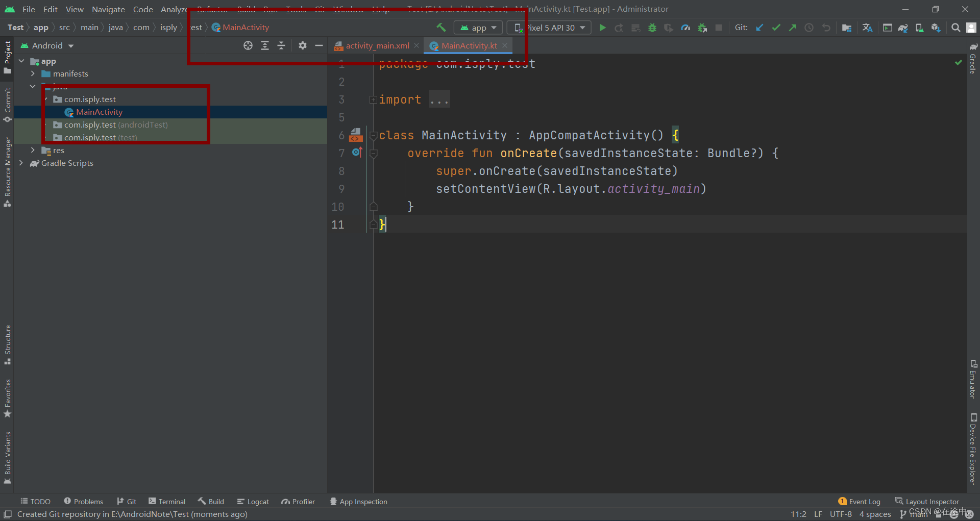Click the Apply Code Changes icon

pos(635,28)
